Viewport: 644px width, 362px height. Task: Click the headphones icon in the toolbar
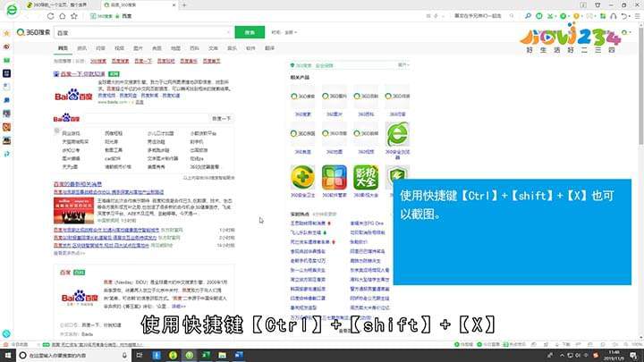614,16
